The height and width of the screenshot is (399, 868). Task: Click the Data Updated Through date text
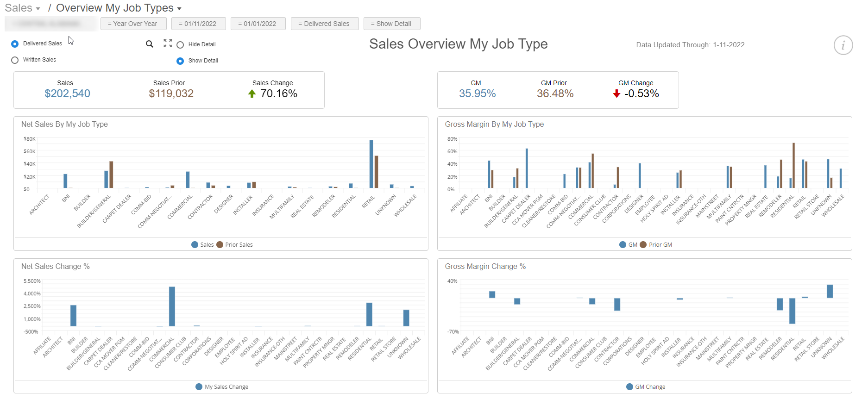click(x=690, y=45)
